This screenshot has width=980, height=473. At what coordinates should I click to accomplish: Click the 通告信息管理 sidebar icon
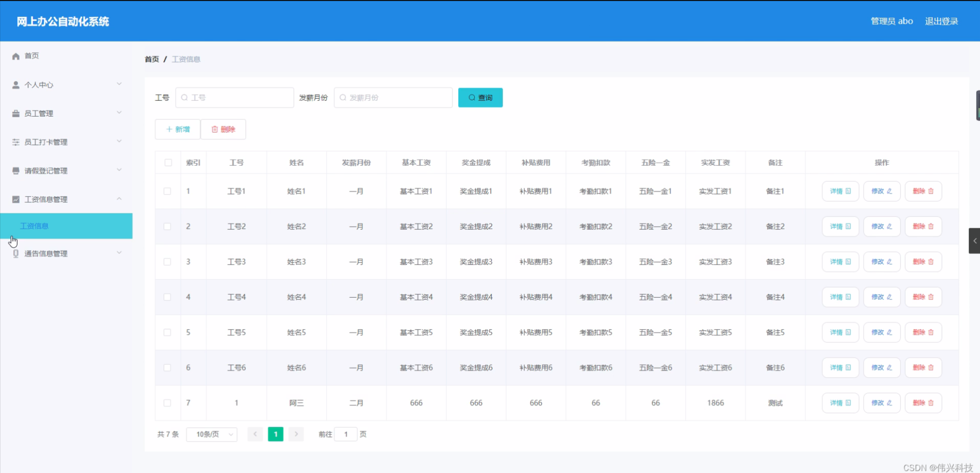pyautogui.click(x=16, y=254)
